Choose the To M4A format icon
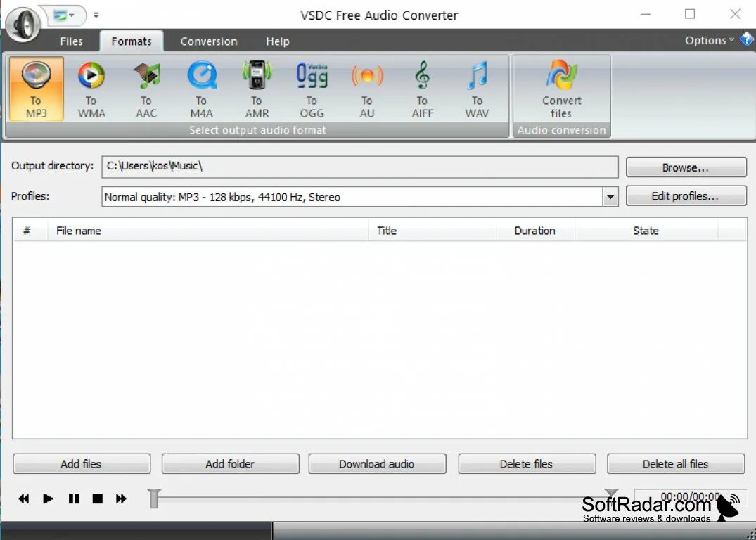 (x=202, y=89)
